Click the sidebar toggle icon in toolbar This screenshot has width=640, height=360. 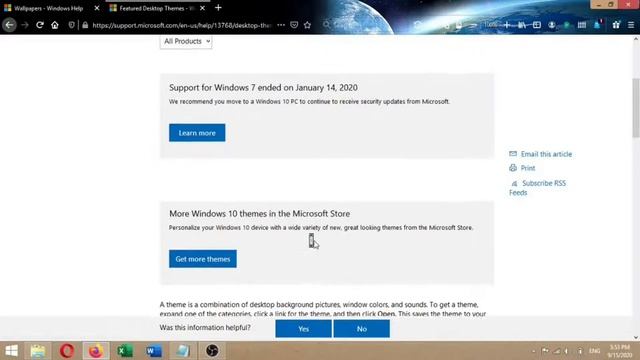(537, 25)
